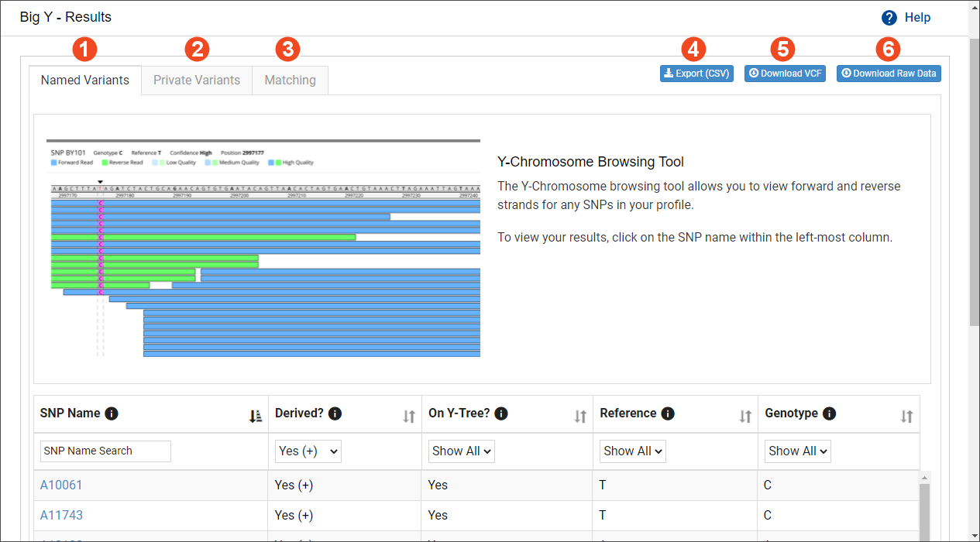Open the Reference Show All dropdown
This screenshot has width=980, height=542.
coord(633,451)
